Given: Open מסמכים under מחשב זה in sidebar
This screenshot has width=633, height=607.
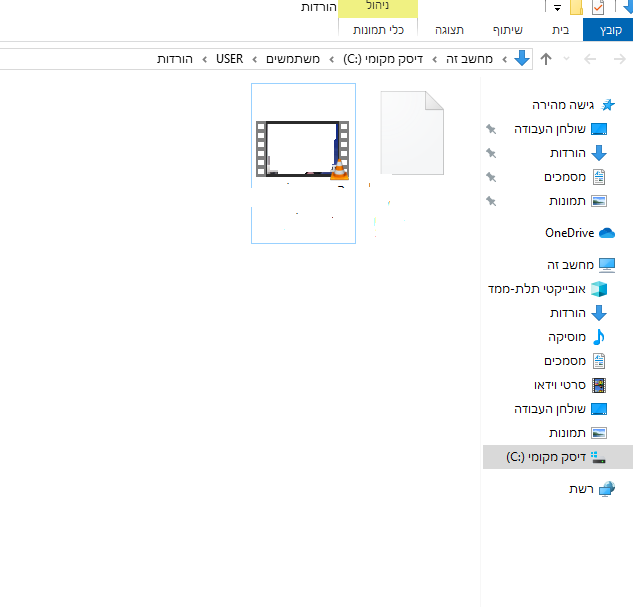Looking at the screenshot, I should click(x=575, y=361).
